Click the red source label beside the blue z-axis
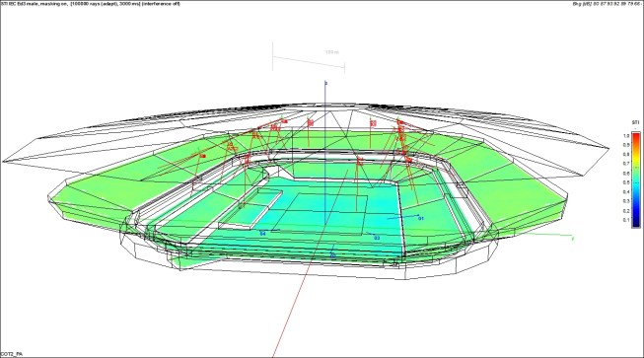Viewport: 644px width, 358px height. [x=311, y=122]
